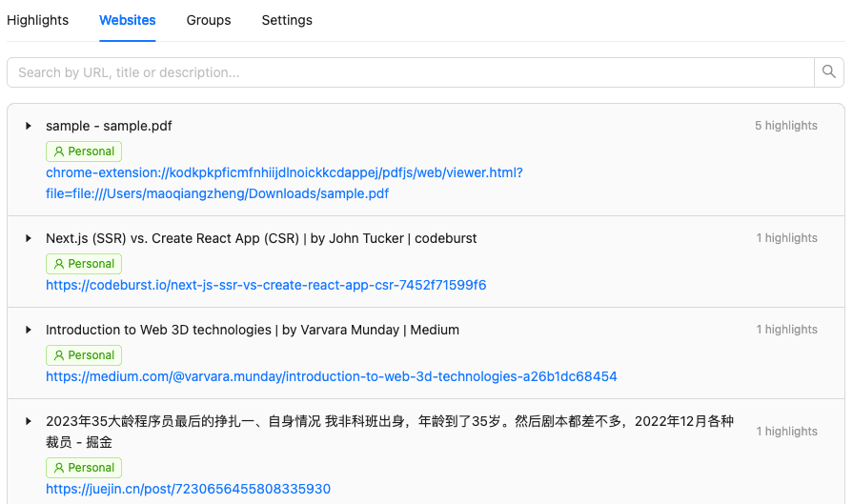Click the search magnifier icon button
Viewport: 853px width, 504px height.
click(828, 72)
